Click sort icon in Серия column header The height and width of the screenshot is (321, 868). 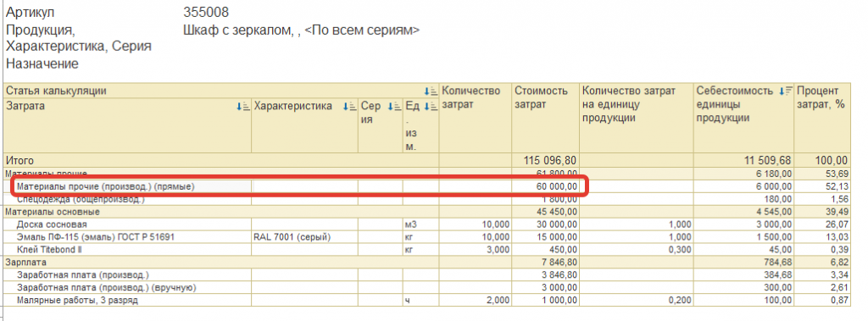coord(393,106)
